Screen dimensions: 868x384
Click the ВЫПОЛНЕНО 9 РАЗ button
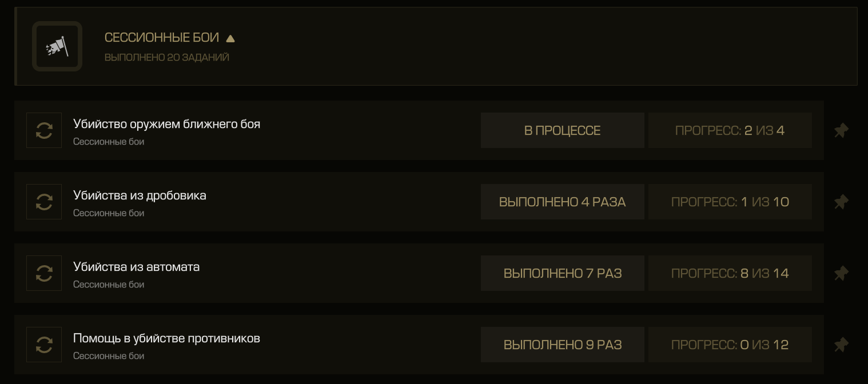(562, 345)
